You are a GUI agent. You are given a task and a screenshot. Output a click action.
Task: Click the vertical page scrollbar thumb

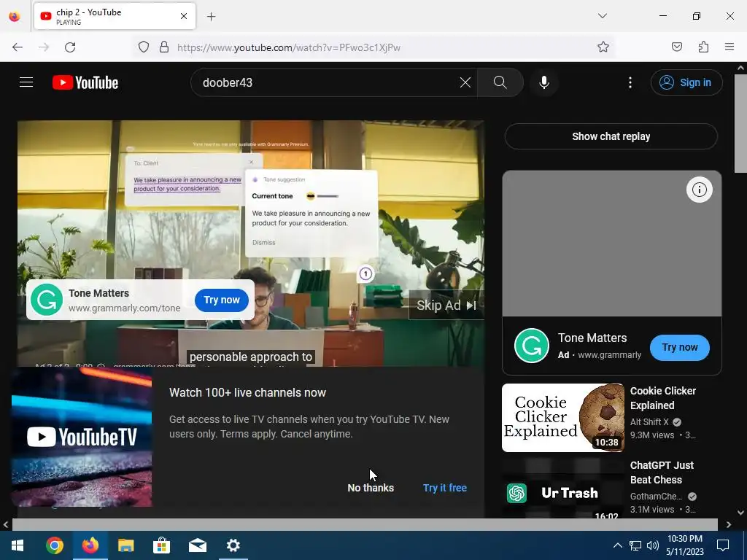coord(740,123)
